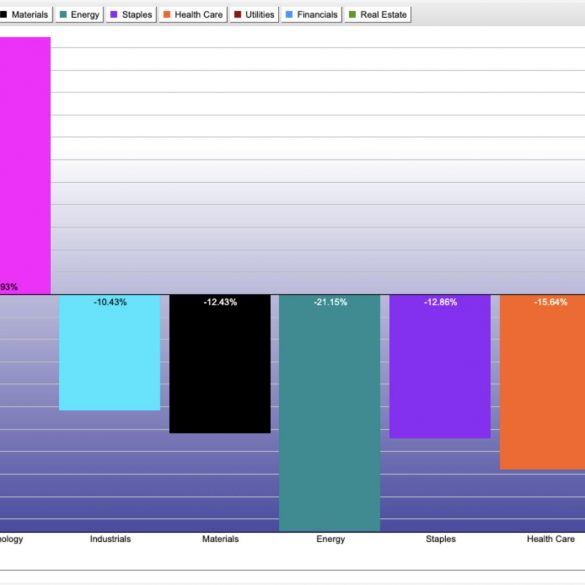Toggle the Staples legend entry
Screen dimensions: 585x585
tap(131, 15)
